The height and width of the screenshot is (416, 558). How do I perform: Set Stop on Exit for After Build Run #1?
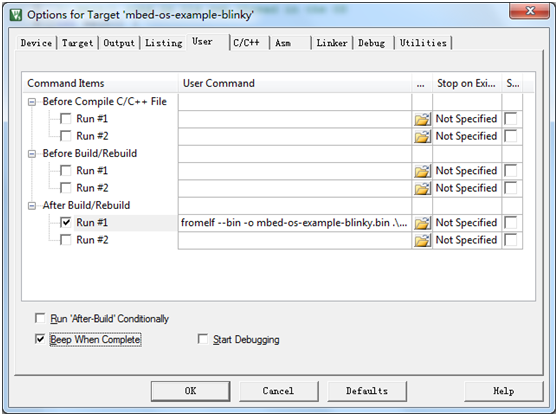[466, 223]
